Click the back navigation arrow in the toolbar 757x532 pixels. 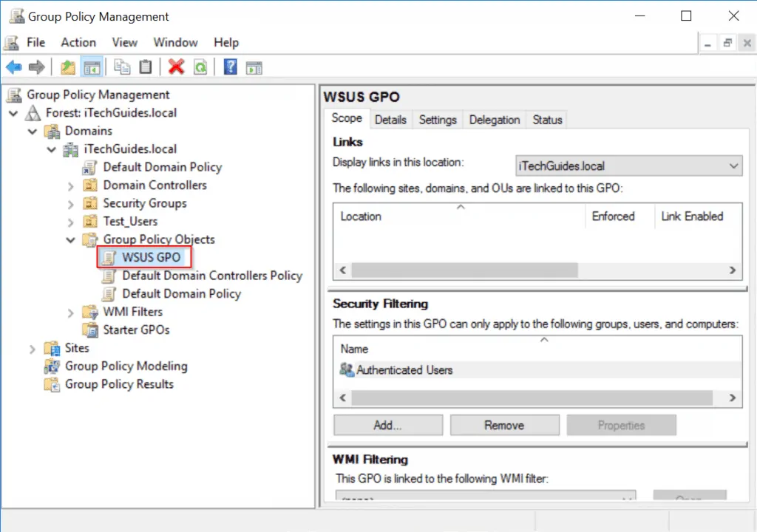(13, 67)
